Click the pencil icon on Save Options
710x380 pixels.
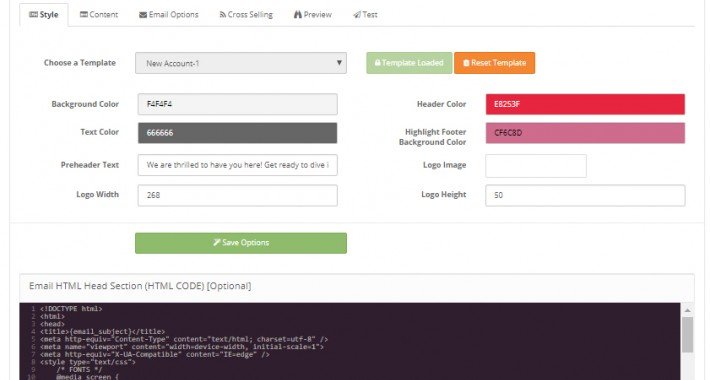(x=217, y=242)
